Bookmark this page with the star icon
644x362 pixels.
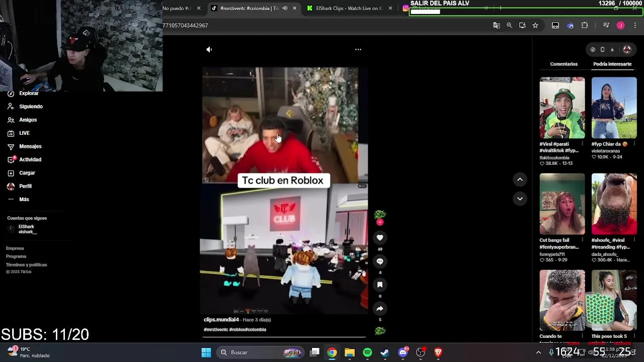535,25
